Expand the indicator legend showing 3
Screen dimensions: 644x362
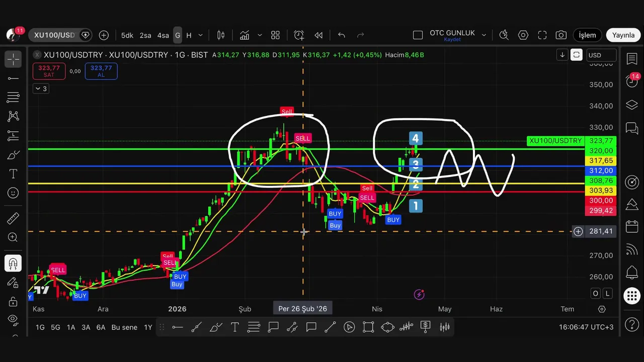pos(40,88)
